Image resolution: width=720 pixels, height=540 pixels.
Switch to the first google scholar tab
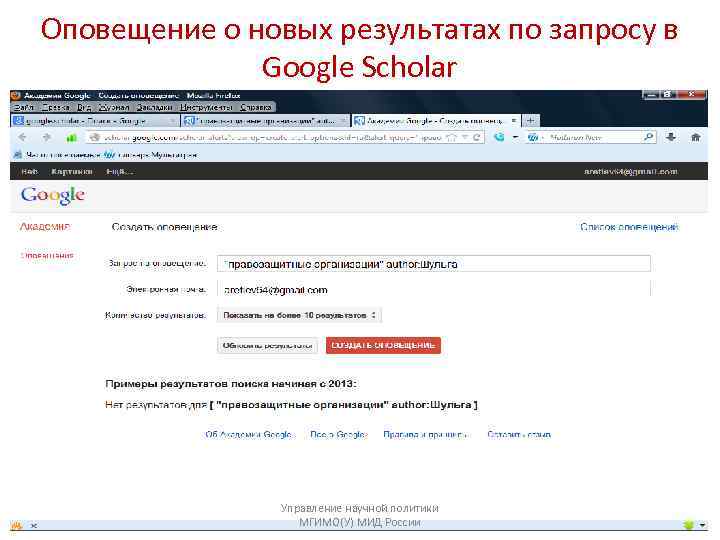coord(95,121)
